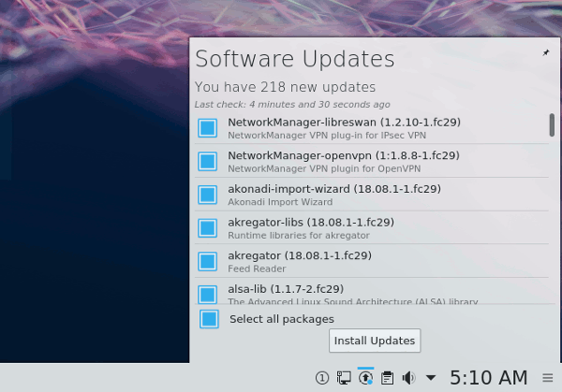Click the 'Select all packages' label
This screenshot has width=562, height=392.
coord(282,319)
